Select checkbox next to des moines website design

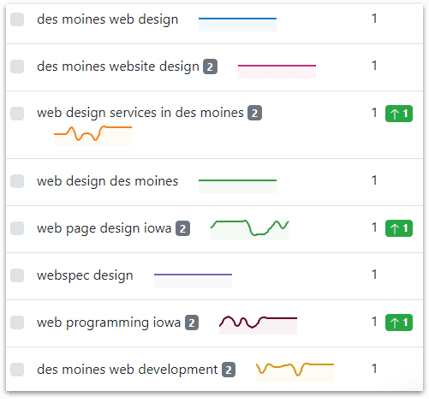(17, 66)
